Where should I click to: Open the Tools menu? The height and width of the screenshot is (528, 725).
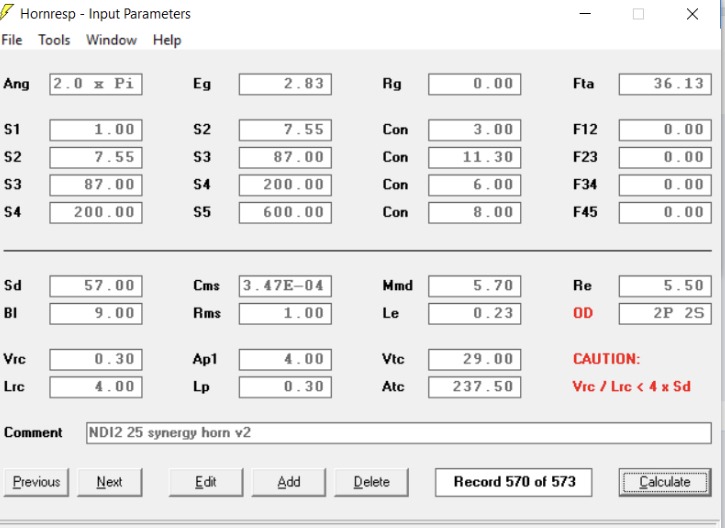coord(54,40)
